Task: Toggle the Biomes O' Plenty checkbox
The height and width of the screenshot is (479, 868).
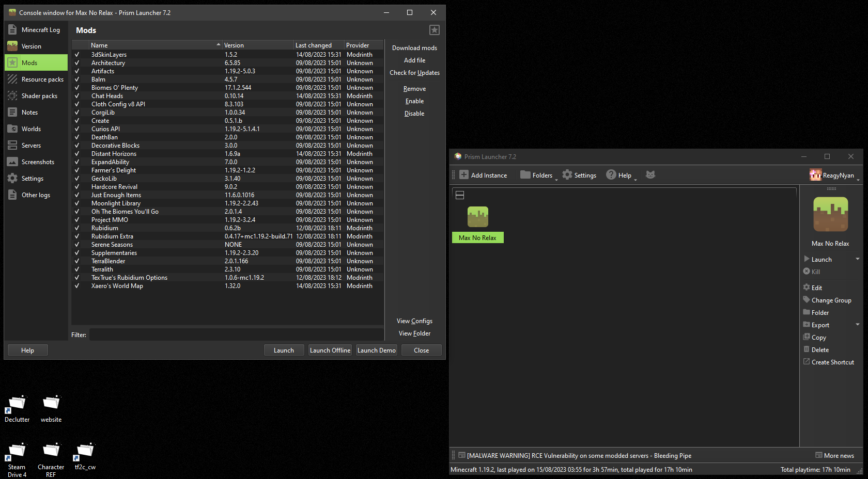Action: tap(77, 88)
